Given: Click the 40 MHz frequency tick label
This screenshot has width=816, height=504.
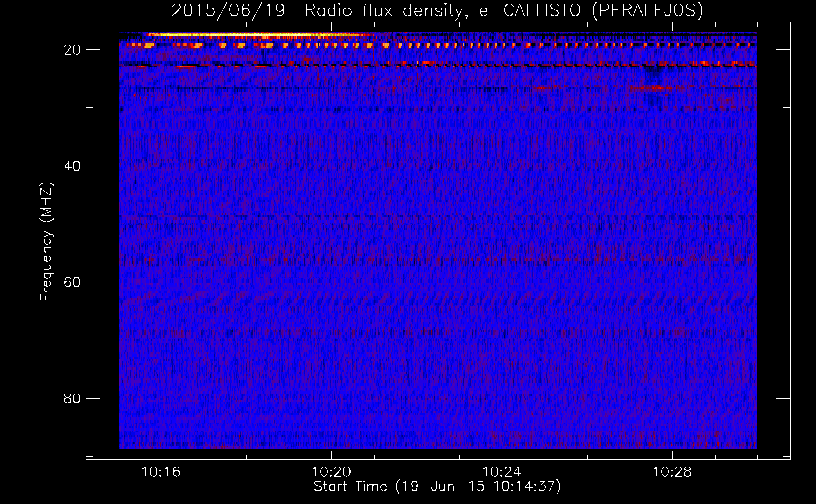Looking at the screenshot, I should (72, 166).
